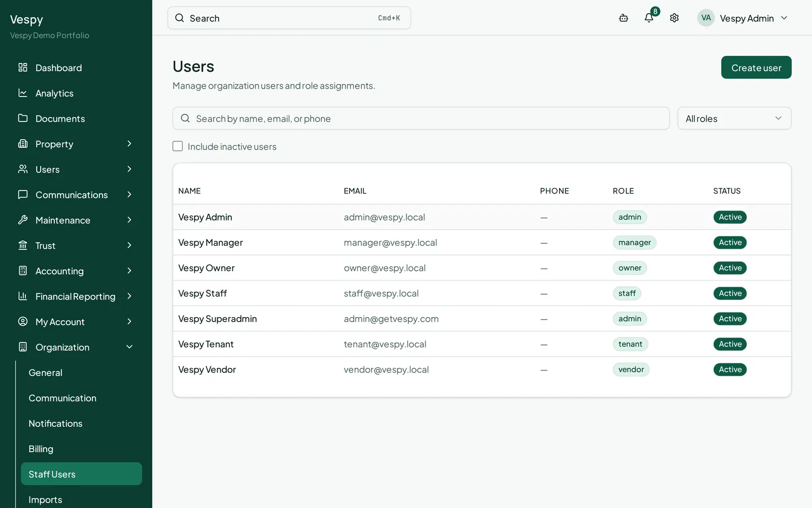The height and width of the screenshot is (508, 812).
Task: Open the Vespy Admin user row name
Action: 205,217
